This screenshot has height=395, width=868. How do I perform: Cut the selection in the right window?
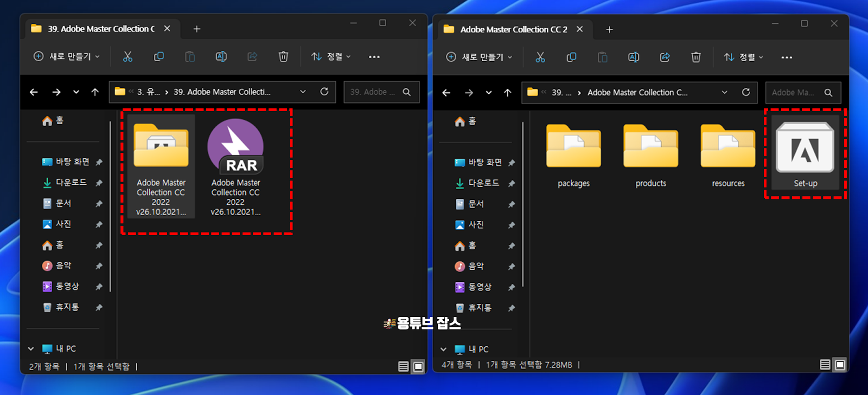(x=540, y=57)
